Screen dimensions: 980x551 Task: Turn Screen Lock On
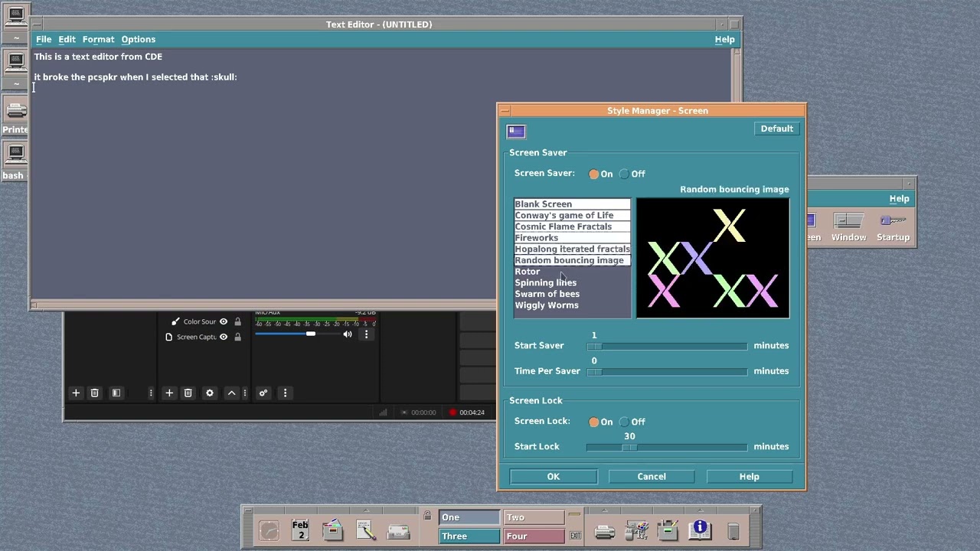(601, 422)
